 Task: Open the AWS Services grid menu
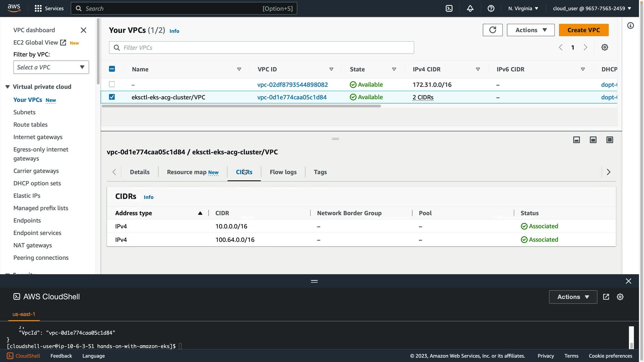tap(38, 8)
